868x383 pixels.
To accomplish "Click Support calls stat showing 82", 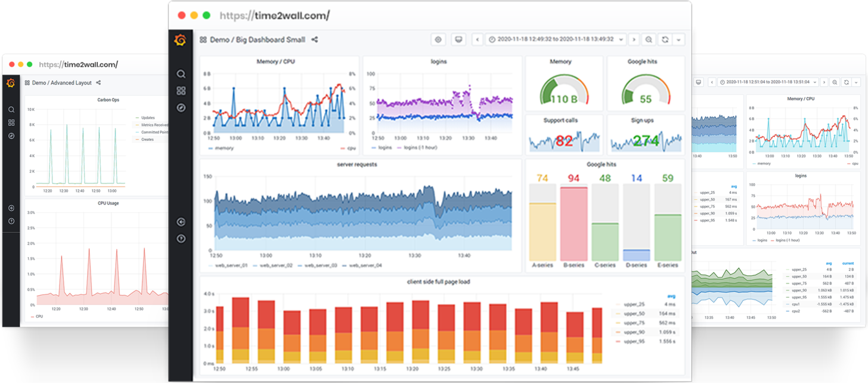I will pyautogui.click(x=563, y=141).
